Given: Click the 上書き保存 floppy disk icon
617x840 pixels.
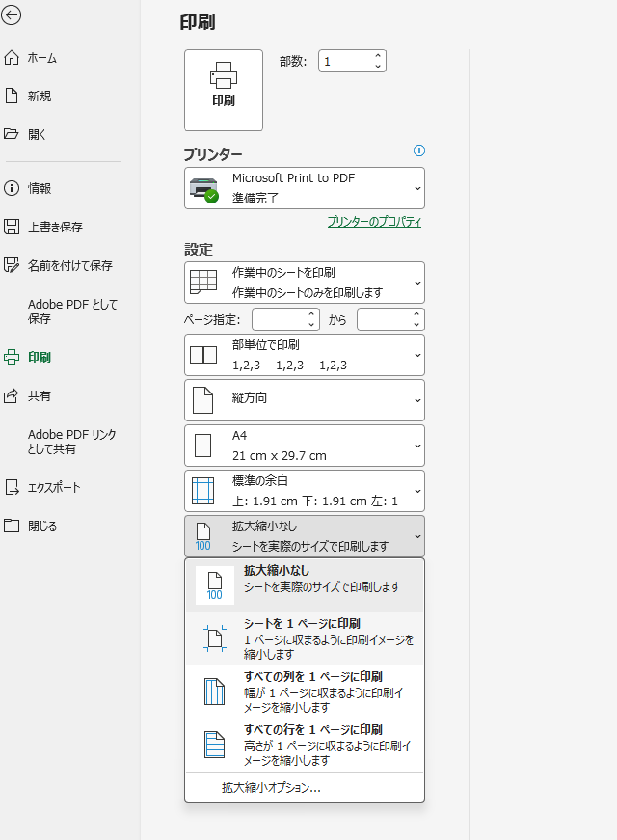Looking at the screenshot, I should pos(12,227).
